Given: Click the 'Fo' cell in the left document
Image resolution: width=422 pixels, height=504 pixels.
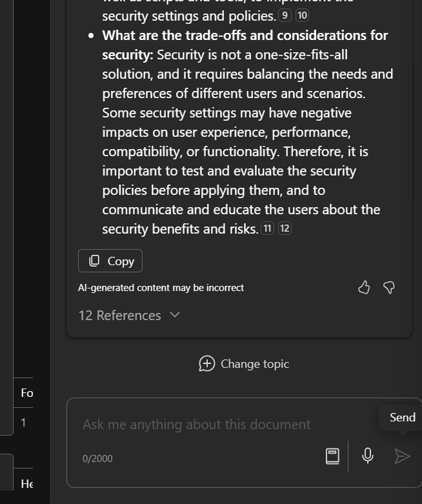Looking at the screenshot, I should tap(26, 392).
